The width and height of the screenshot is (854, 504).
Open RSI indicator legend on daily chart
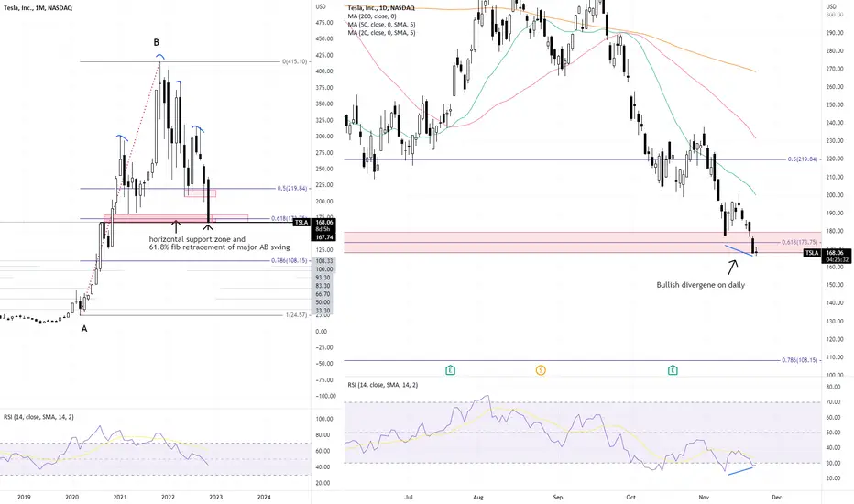383,385
